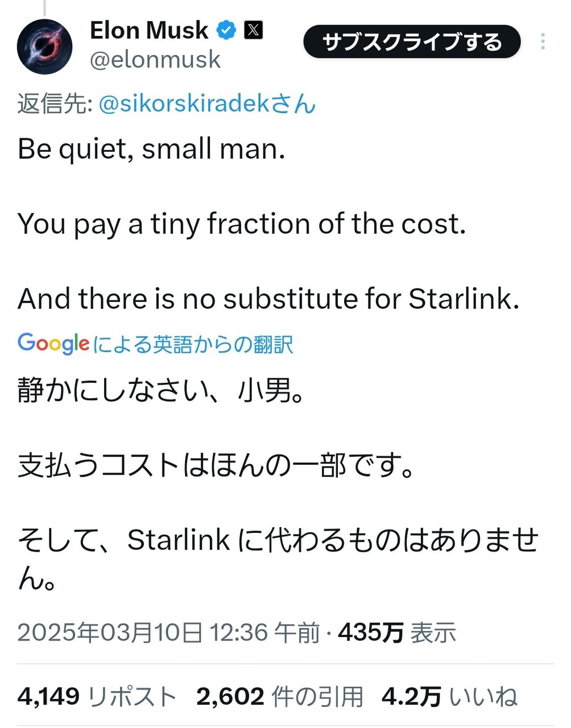Open the Elon Musk display name
Viewport: 571px width, 728px height.
(x=149, y=30)
